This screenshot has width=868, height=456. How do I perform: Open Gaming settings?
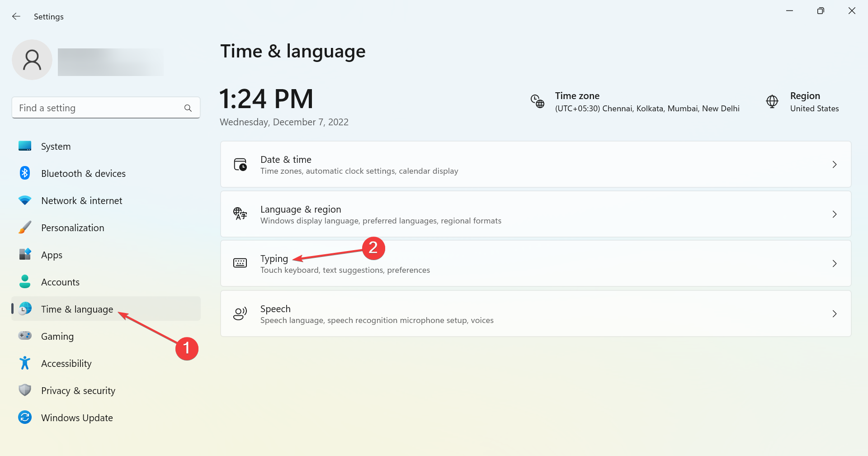click(x=106, y=336)
